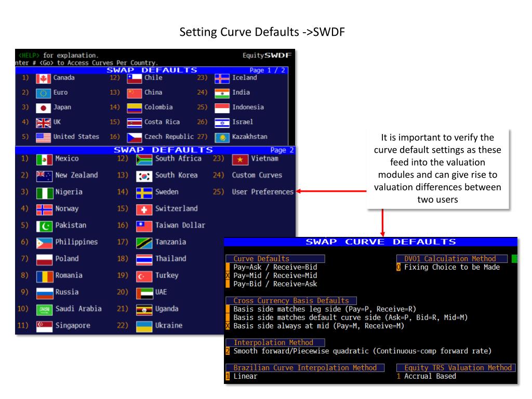Click the Pakistan flag icon
This screenshot has height=399, width=532.
[45, 227]
